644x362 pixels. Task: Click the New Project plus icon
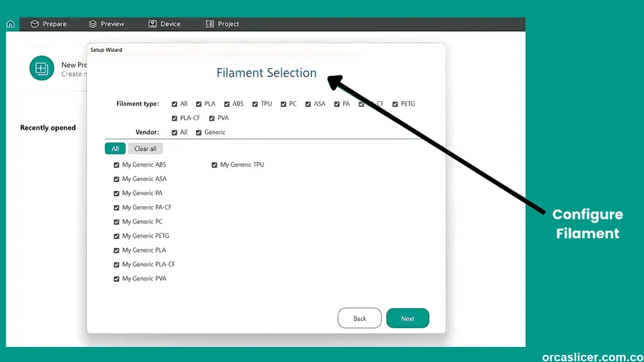click(42, 69)
